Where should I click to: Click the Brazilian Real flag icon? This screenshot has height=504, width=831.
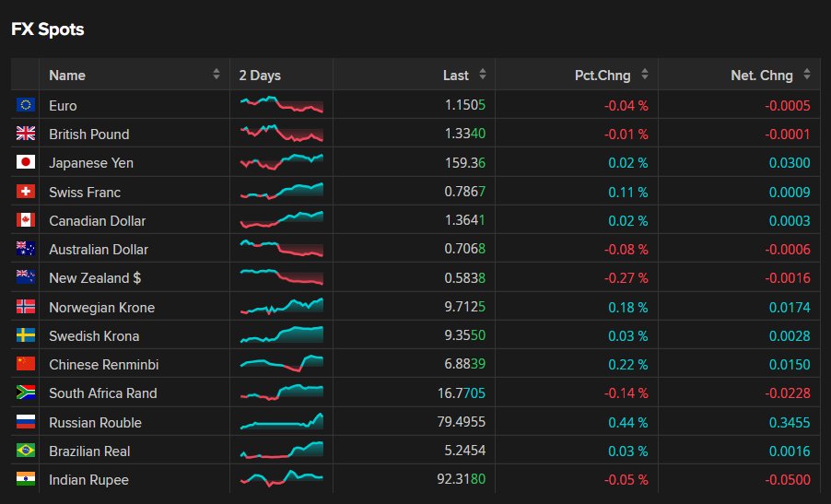[26, 451]
